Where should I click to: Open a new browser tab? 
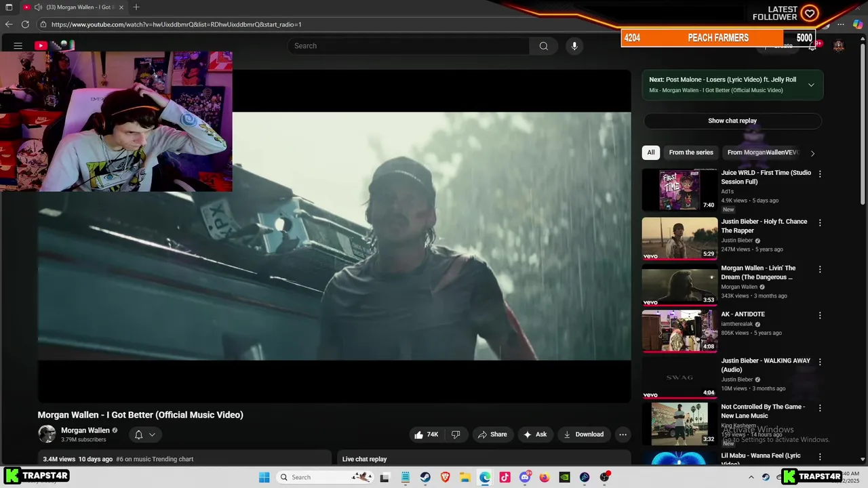[x=136, y=7]
